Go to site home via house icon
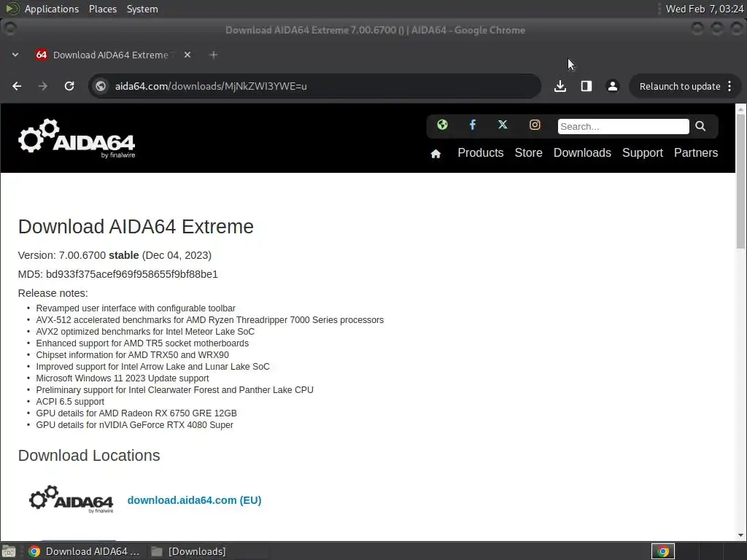 (436, 153)
